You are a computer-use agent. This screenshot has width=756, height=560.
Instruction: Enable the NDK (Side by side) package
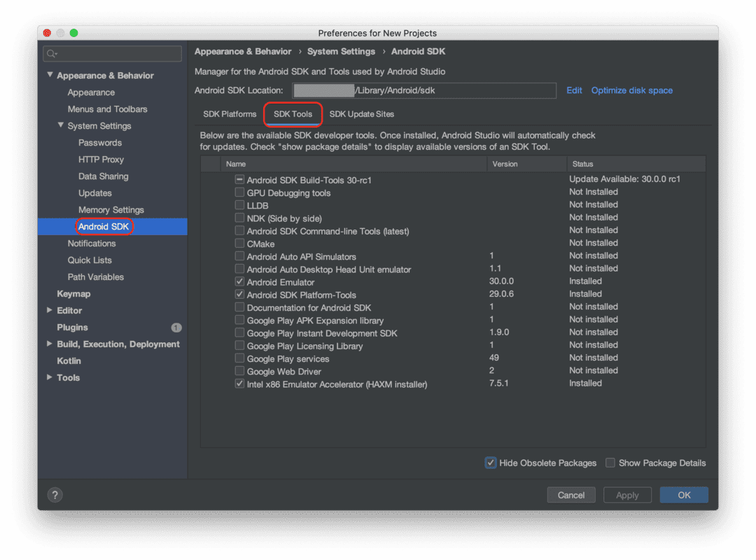(239, 218)
